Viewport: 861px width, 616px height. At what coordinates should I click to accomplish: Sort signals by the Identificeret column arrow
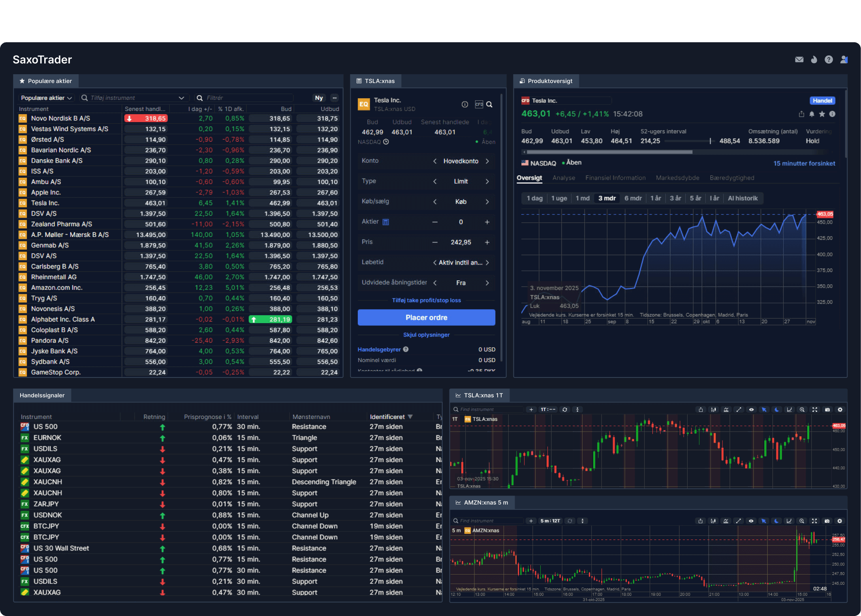410,417
